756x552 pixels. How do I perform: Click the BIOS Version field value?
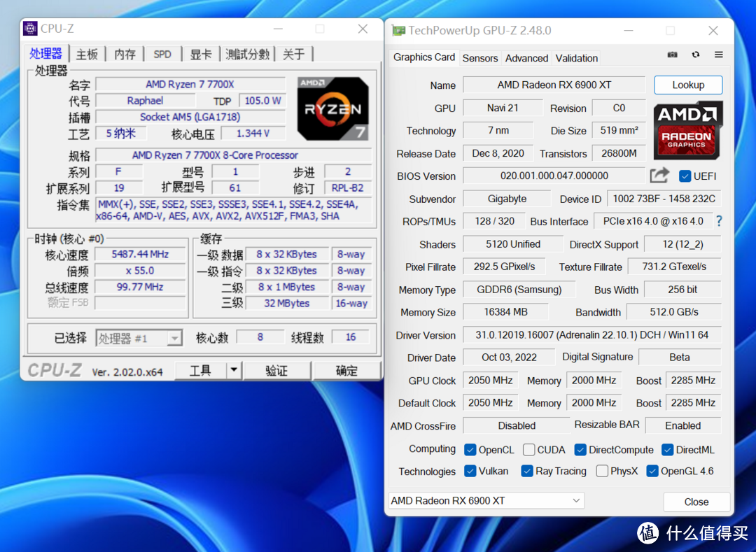click(x=554, y=176)
